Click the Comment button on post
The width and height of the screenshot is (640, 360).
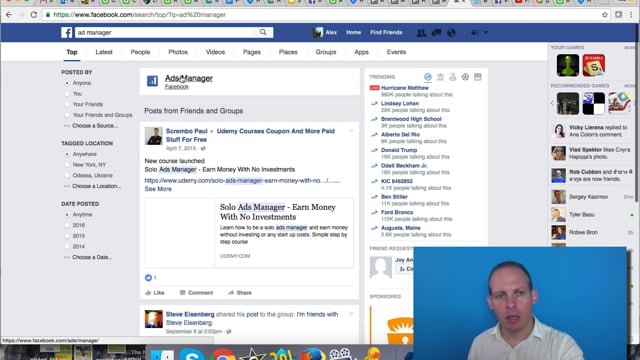click(196, 293)
